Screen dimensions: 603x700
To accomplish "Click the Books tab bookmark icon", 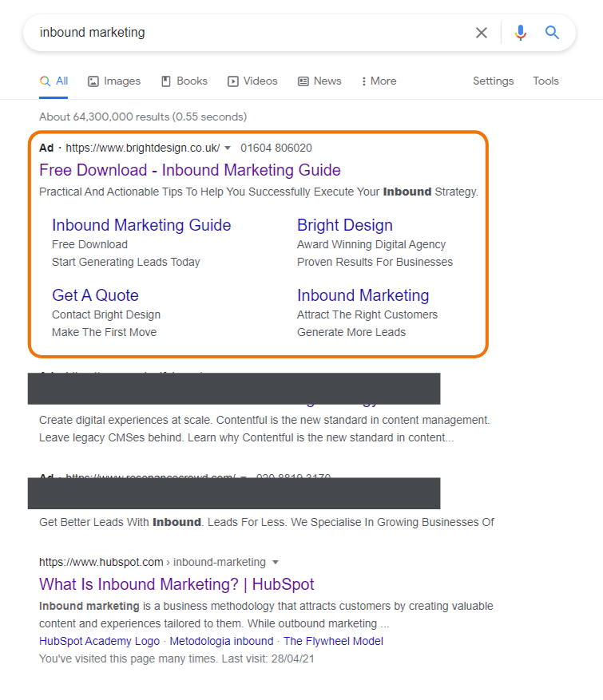I will tap(165, 81).
